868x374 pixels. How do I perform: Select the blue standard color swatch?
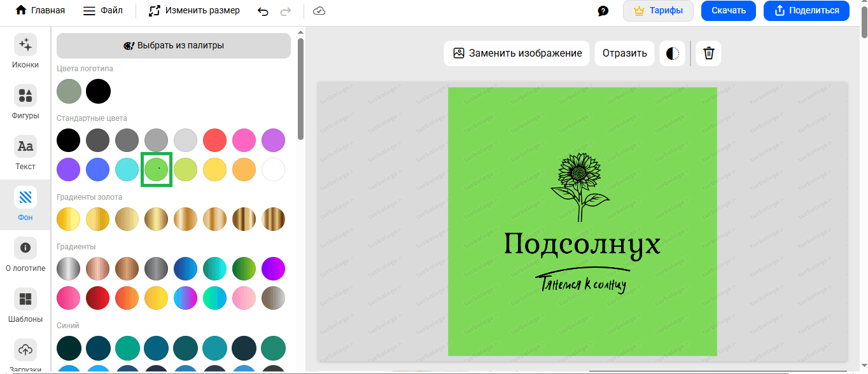tap(98, 170)
